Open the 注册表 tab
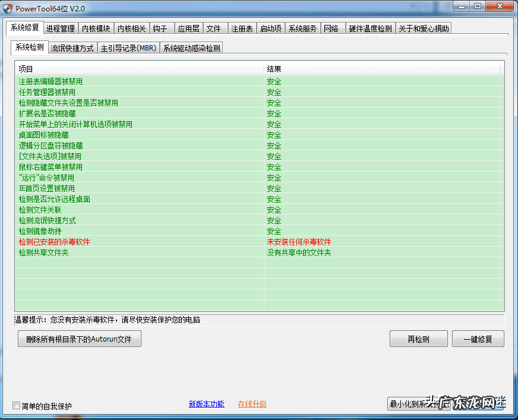 click(241, 28)
